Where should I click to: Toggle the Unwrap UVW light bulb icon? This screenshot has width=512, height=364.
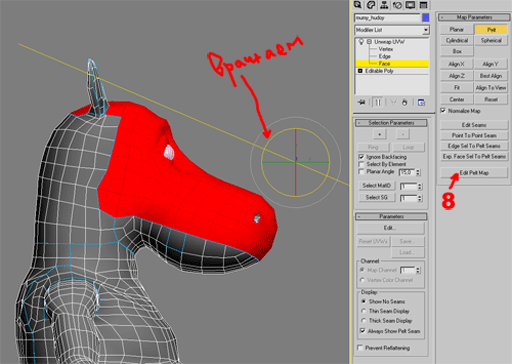point(361,42)
